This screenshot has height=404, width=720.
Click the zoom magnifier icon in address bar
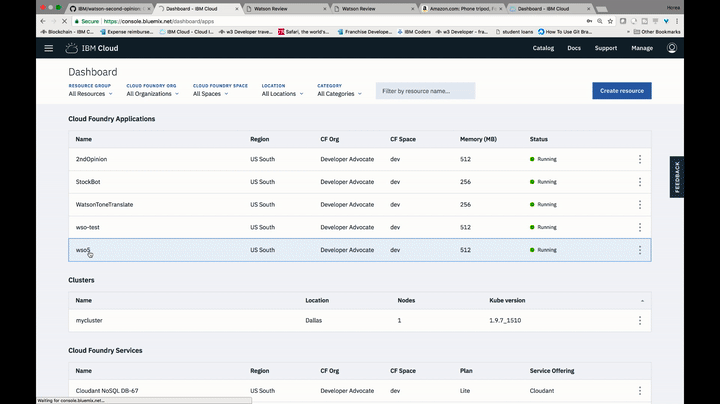point(600,21)
